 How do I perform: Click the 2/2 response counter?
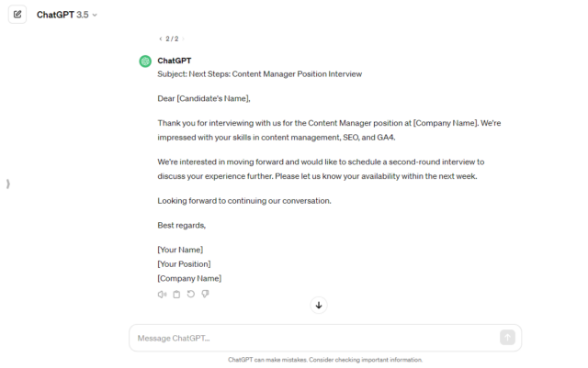pos(172,39)
